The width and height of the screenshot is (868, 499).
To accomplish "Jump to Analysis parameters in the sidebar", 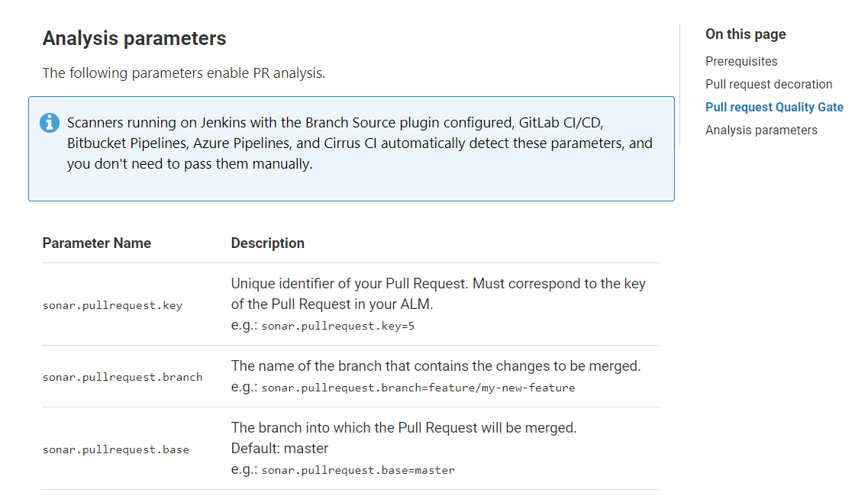I will tap(761, 130).
